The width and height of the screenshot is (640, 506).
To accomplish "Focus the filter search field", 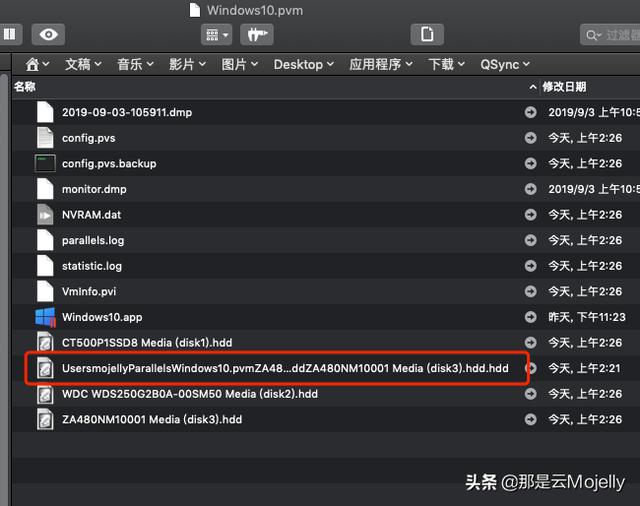I will tap(610, 35).
